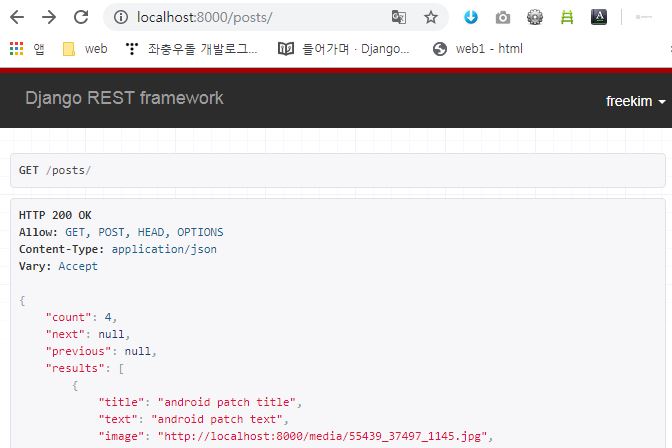The width and height of the screenshot is (672, 448).
Task: Open the 'web' bookmark folder
Action: coord(85,49)
